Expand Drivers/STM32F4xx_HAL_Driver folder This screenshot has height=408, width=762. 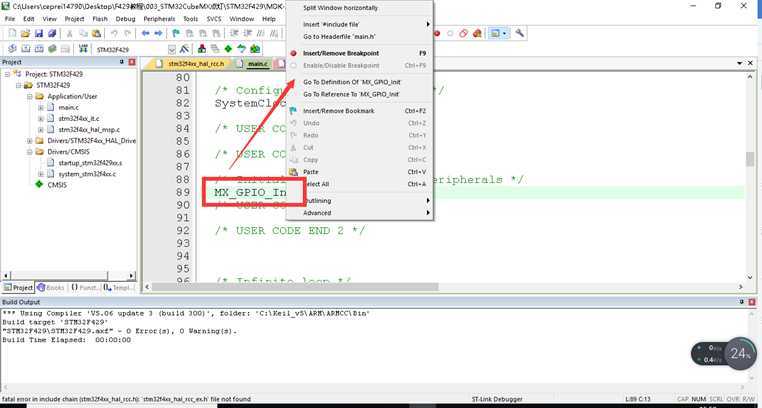(x=30, y=141)
